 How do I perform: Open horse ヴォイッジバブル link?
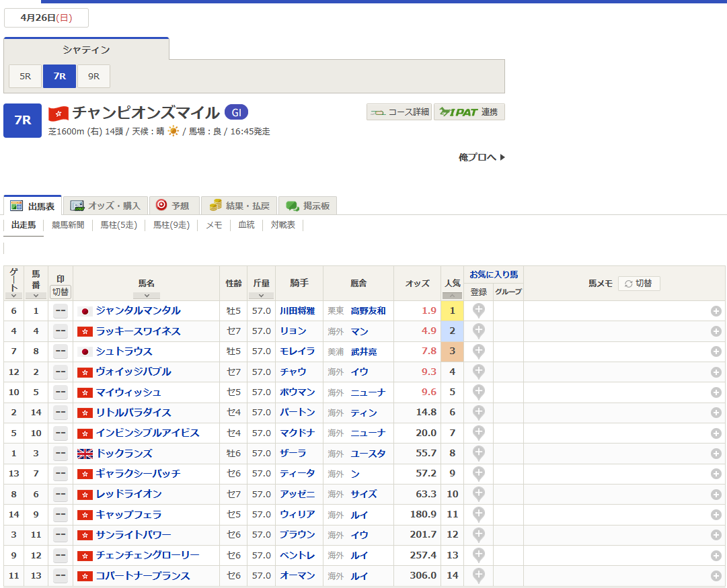point(134,372)
